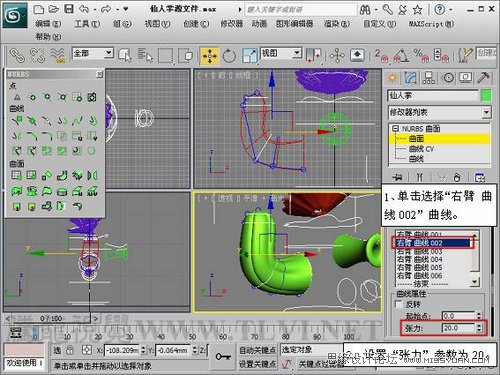Click the 设置关键点 set key button
Viewport: 500px width, 375px height.
[257, 364]
